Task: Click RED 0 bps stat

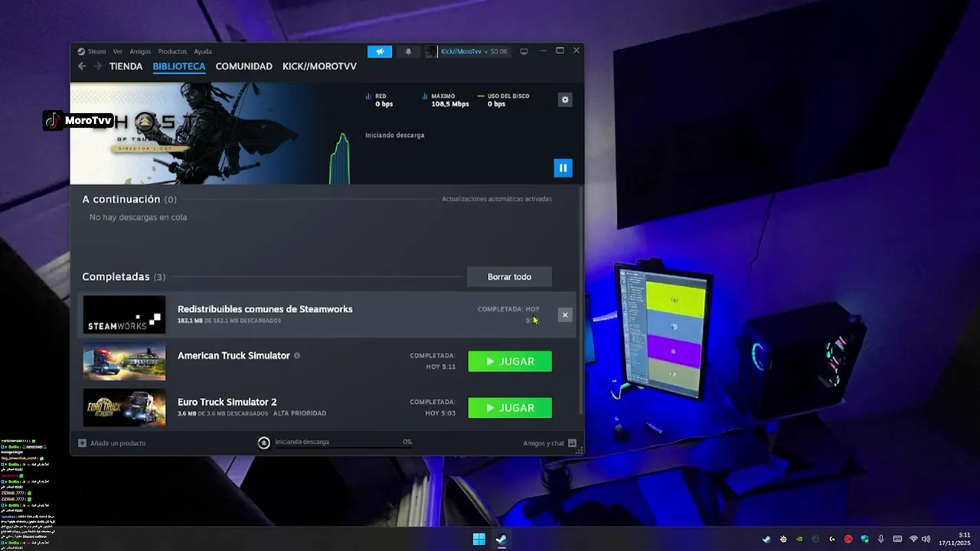Action: [x=380, y=100]
